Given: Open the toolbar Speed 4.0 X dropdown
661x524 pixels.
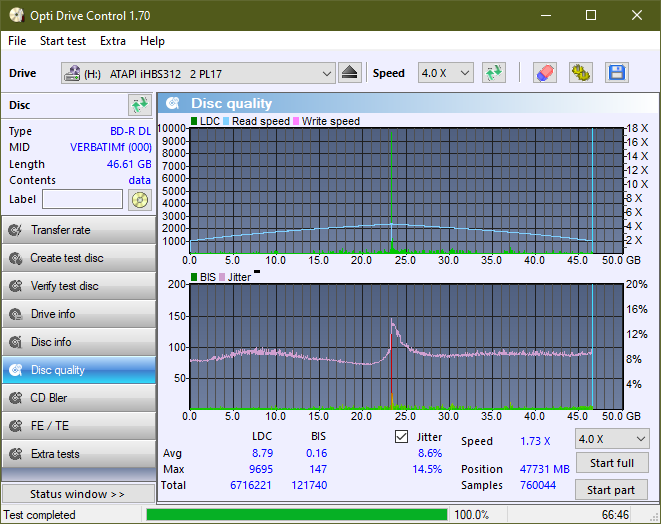Looking at the screenshot, I should click(446, 73).
